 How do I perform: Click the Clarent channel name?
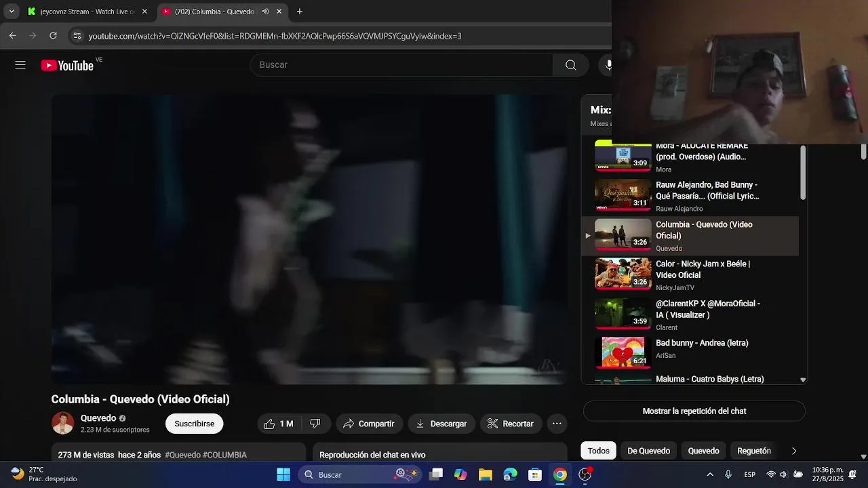[667, 327]
